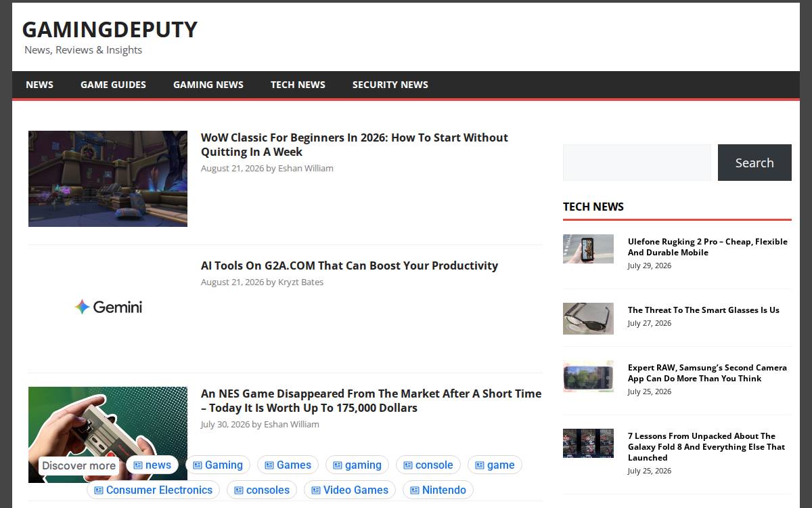Click the Discover more label

point(78,465)
